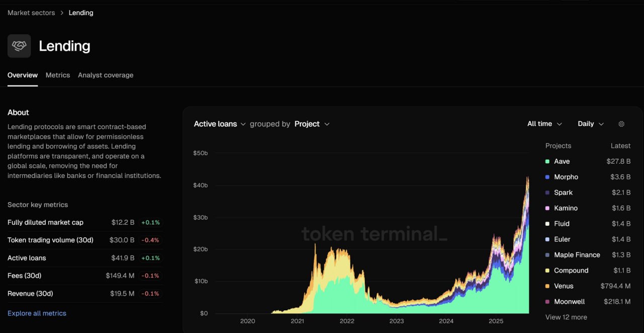Click Morpho blue legend marker
Viewport: 644px width, 333px height.
(x=547, y=177)
